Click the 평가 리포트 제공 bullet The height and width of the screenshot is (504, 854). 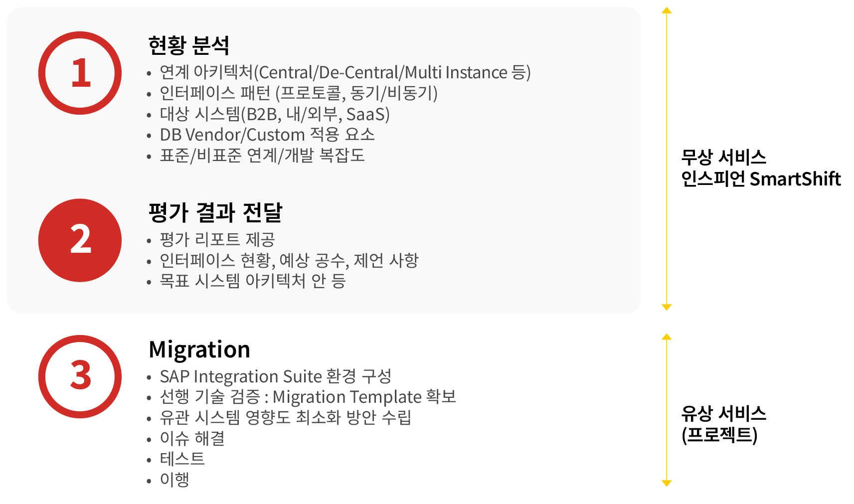[x=217, y=240]
